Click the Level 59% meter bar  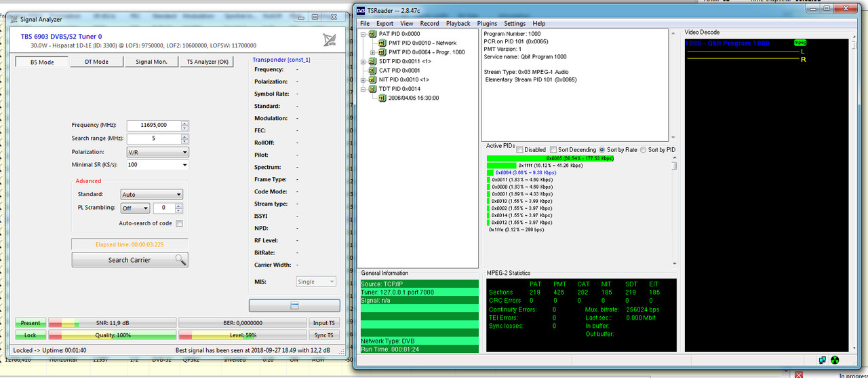point(243,335)
